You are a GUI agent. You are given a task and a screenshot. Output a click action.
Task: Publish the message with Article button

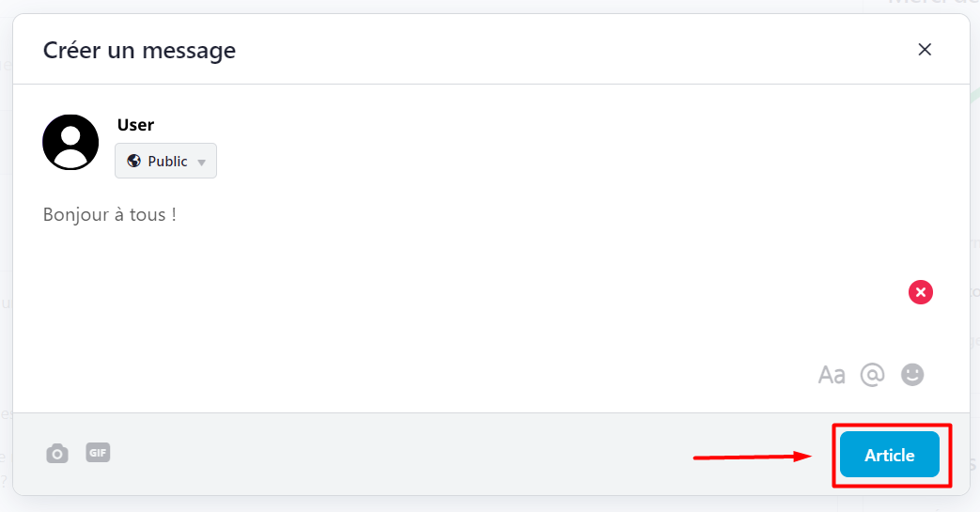pyautogui.click(x=889, y=455)
